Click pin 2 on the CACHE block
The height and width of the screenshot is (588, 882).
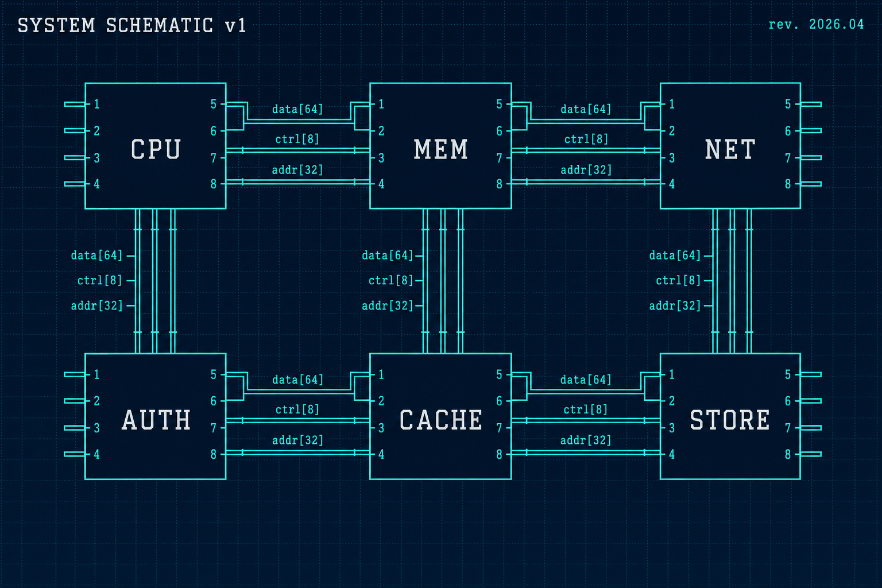381,401
